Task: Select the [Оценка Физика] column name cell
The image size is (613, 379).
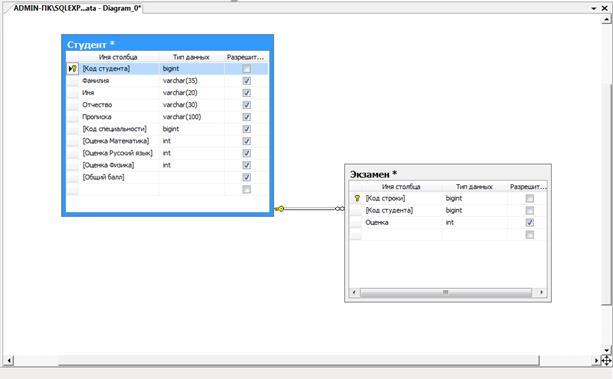Action: 119,165
